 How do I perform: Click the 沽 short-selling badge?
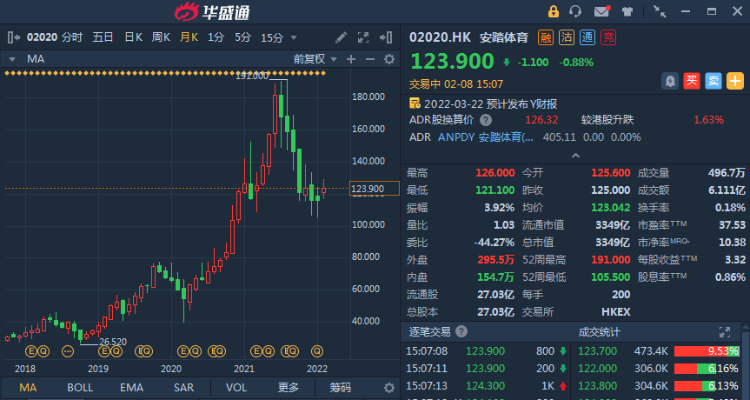click(x=567, y=37)
